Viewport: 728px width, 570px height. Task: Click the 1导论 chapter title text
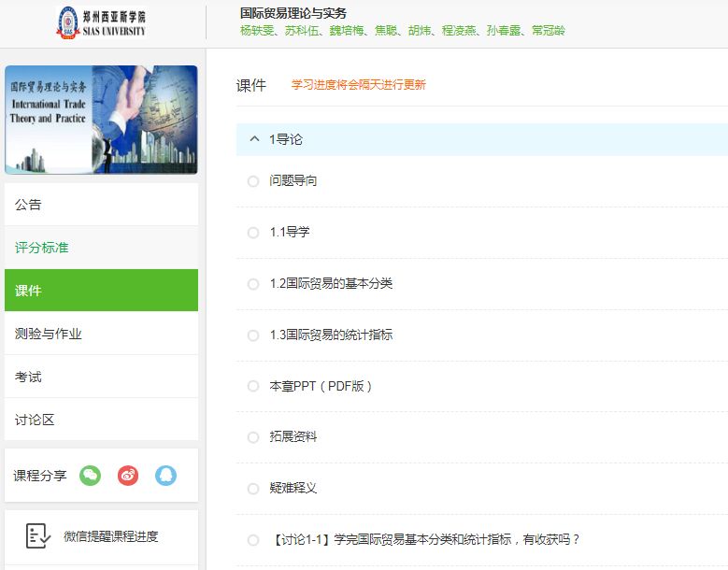286,139
